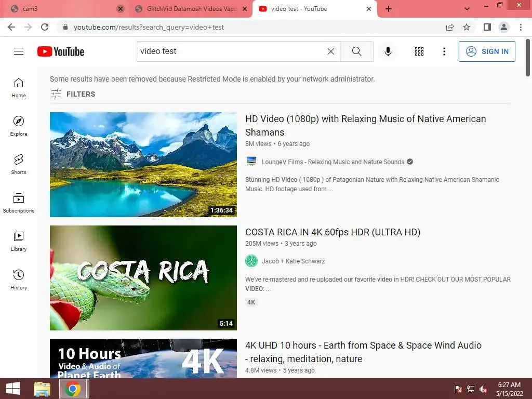Click the YouTube logo
This screenshot has height=399, width=532.
click(61, 51)
